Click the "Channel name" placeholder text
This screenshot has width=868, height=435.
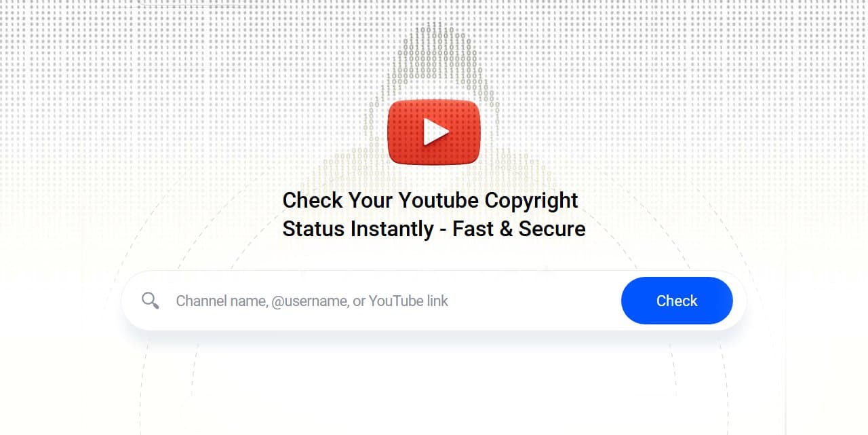(222, 301)
